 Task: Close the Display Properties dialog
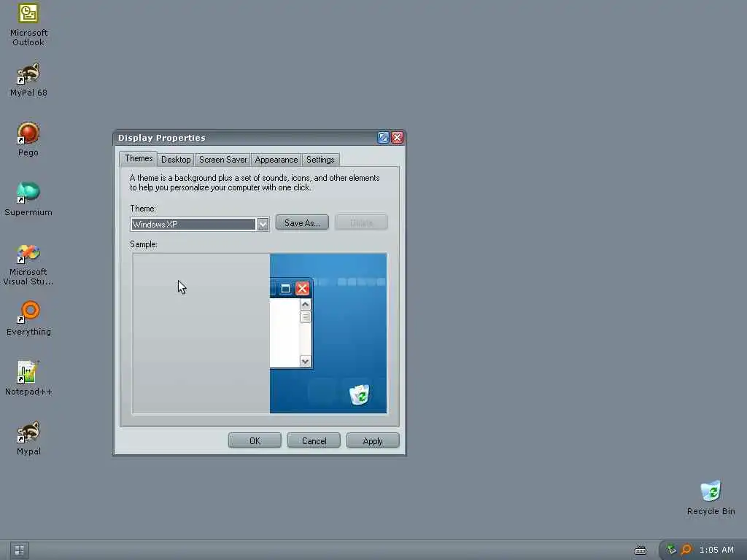pos(398,138)
